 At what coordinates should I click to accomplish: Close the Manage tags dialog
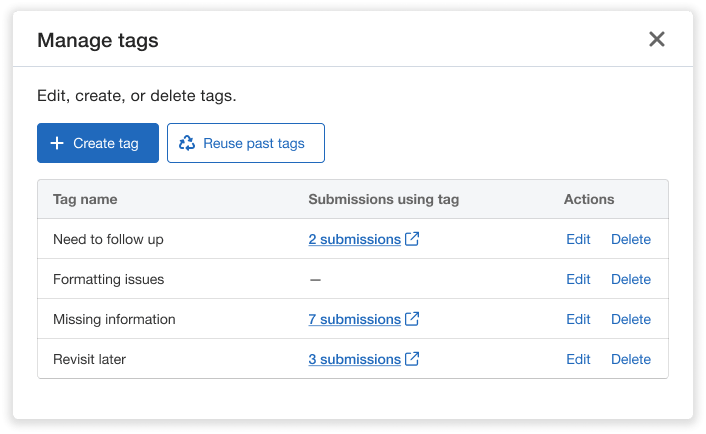pyautogui.click(x=657, y=40)
